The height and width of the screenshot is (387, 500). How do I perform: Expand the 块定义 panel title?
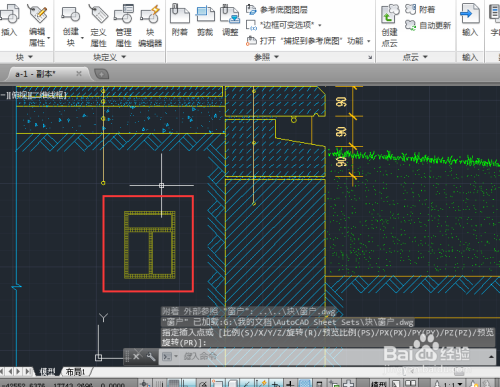[110, 57]
